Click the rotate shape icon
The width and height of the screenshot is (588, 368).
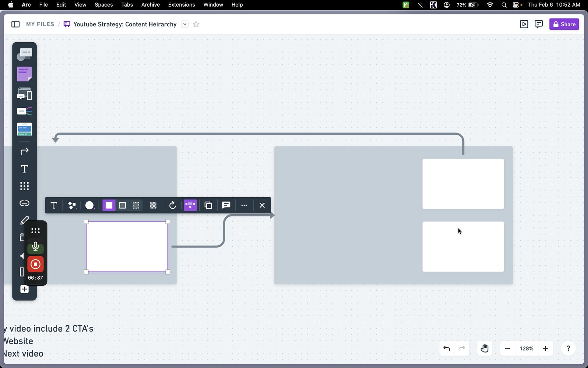[172, 205]
